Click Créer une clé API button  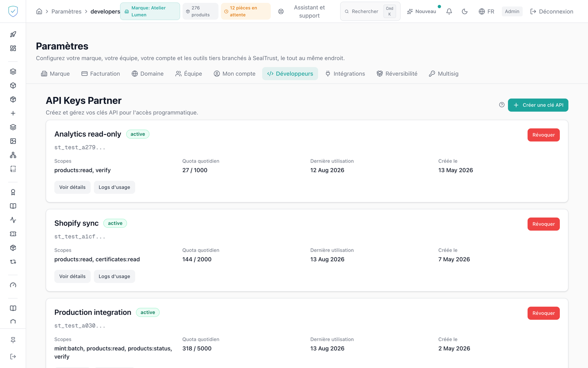538,105
